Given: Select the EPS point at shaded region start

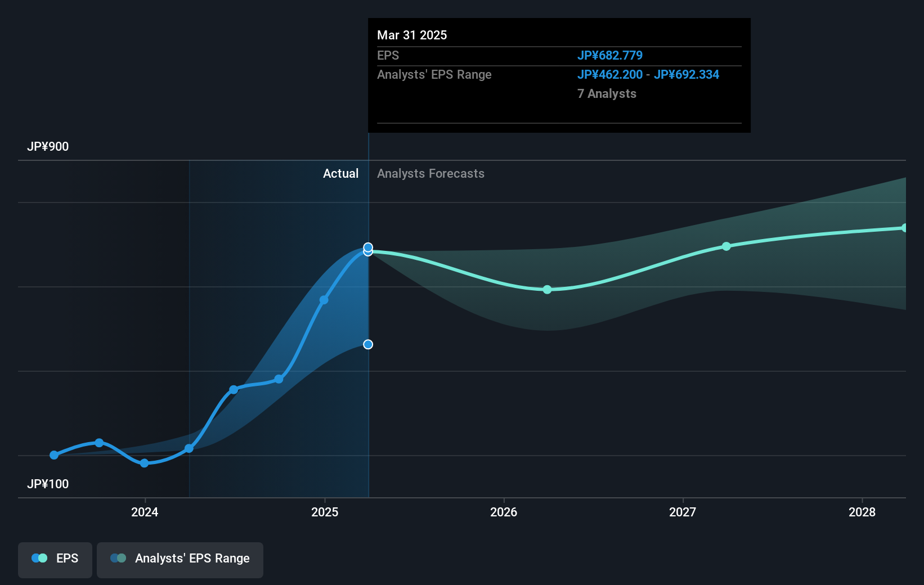Looking at the screenshot, I should [189, 448].
